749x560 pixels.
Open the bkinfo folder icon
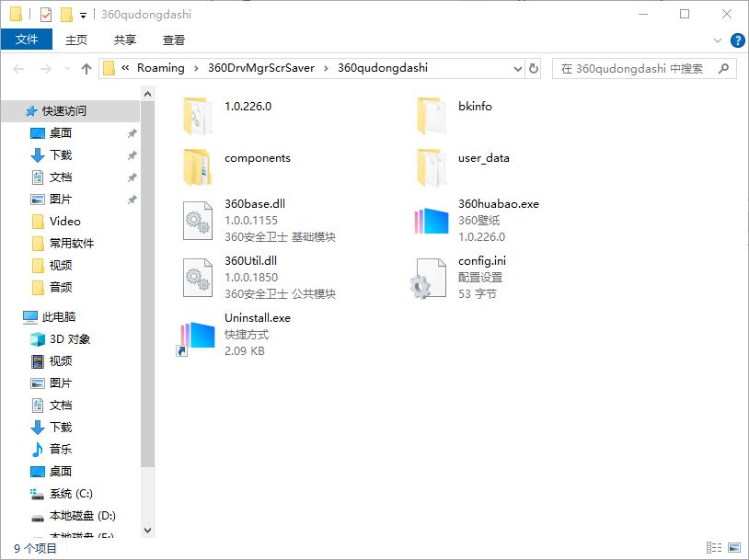(x=432, y=117)
